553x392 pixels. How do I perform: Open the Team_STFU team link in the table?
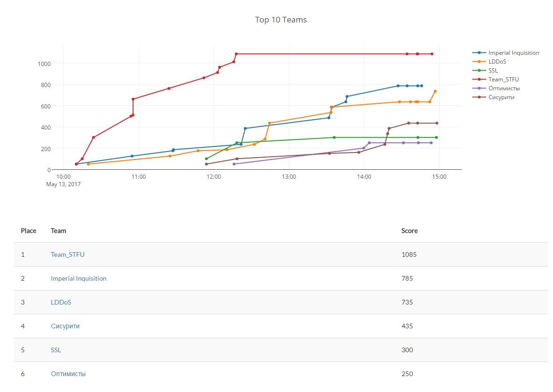[x=68, y=254]
